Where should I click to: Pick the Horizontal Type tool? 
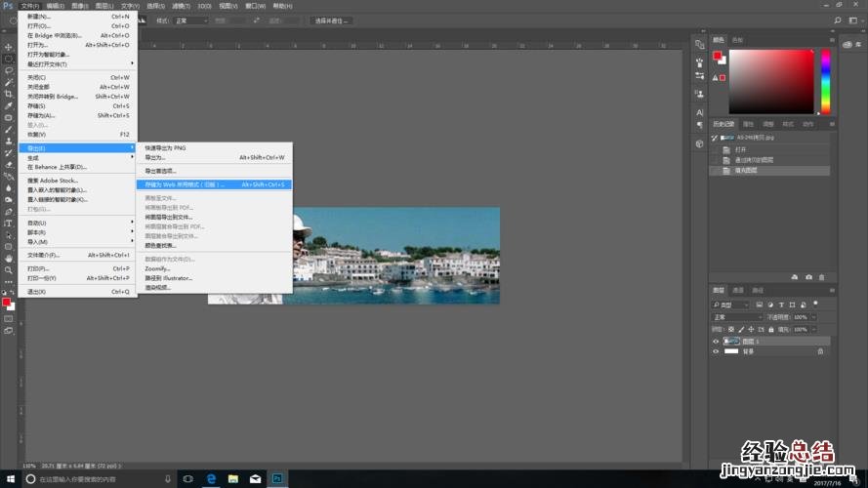tap(8, 223)
